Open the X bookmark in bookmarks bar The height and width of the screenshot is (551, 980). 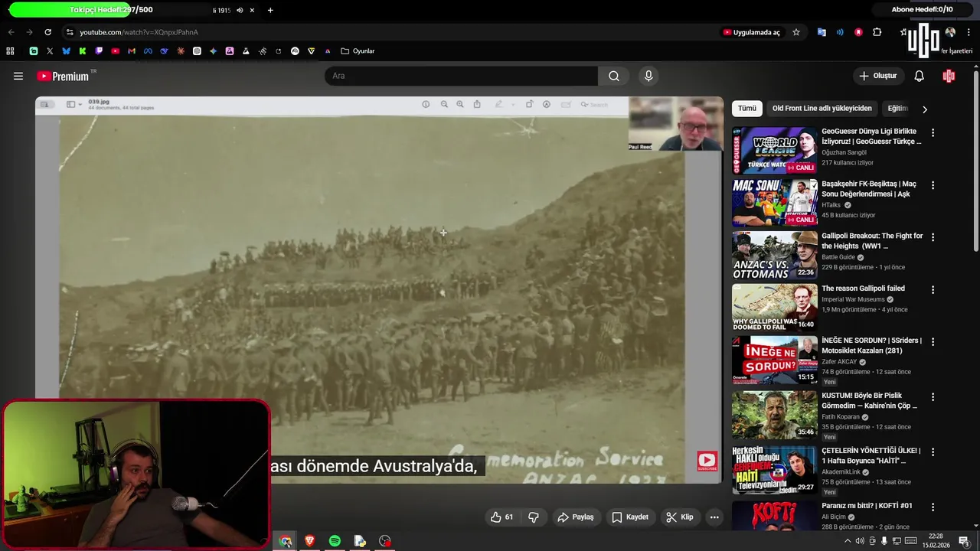click(x=50, y=51)
